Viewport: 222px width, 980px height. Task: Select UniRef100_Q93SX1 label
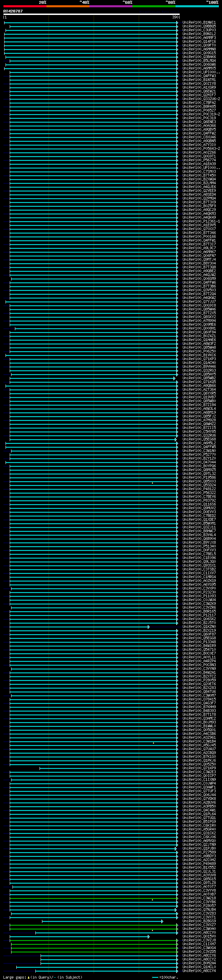(199, 565)
